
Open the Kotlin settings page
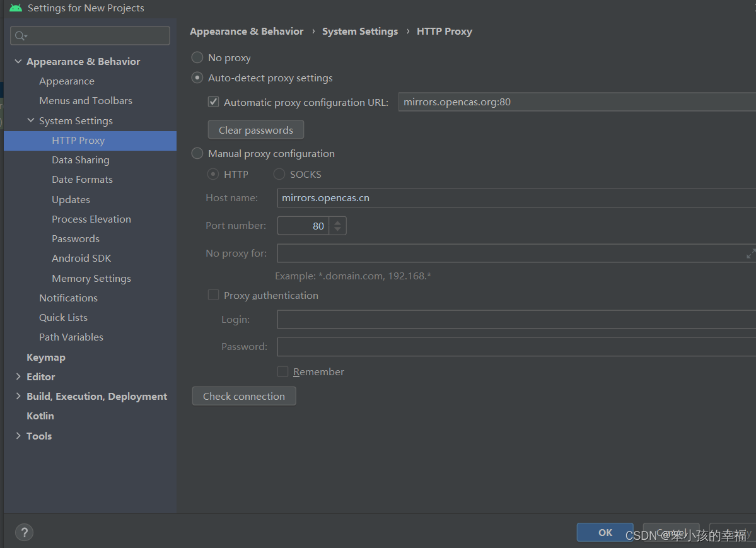click(40, 416)
